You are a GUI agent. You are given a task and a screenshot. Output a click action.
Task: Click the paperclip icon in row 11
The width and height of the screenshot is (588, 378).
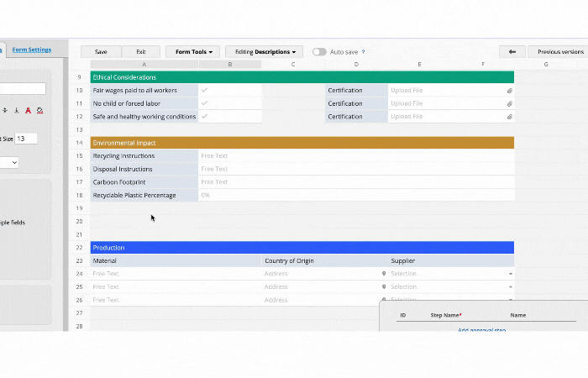[509, 104]
